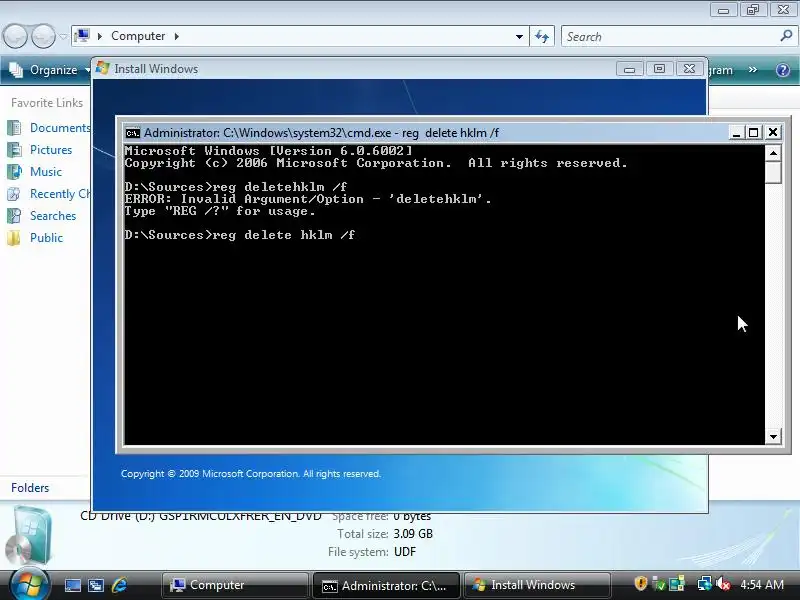Minimize the Install Windows window
800x600 pixels.
629,69
